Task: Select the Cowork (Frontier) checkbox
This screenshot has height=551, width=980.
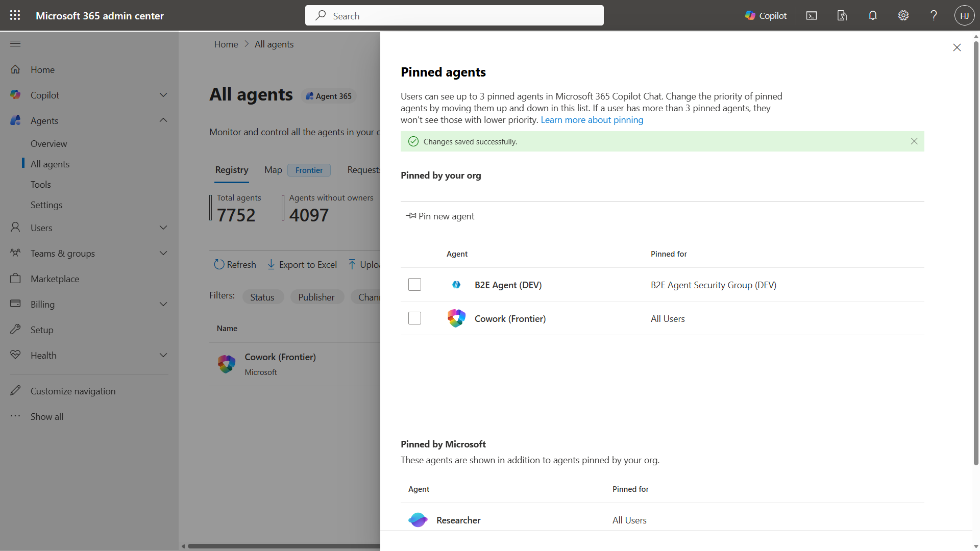Action: (x=414, y=318)
